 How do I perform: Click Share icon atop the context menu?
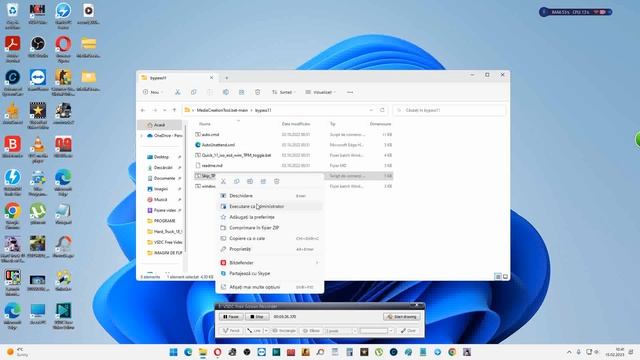tap(263, 181)
